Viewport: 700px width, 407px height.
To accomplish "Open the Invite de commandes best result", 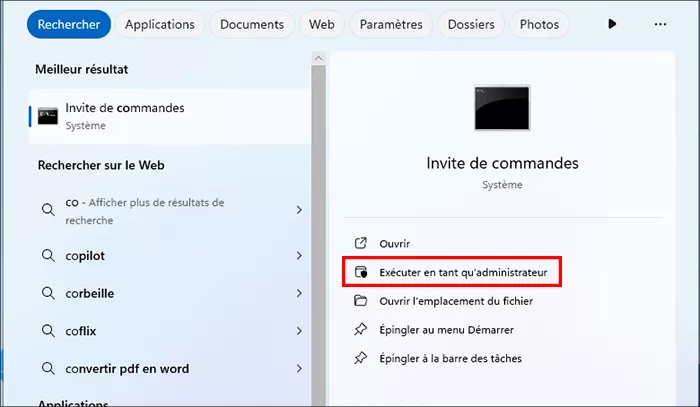I will (x=170, y=116).
